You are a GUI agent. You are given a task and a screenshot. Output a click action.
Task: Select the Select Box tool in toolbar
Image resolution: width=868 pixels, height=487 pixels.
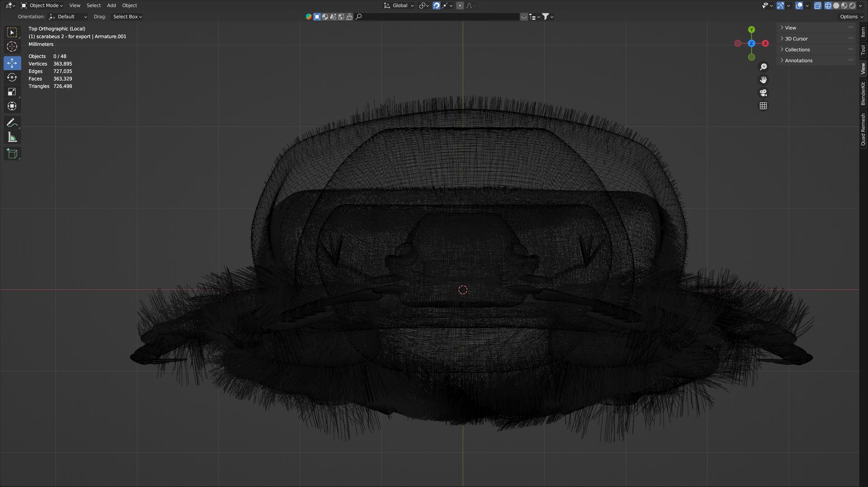(x=12, y=33)
